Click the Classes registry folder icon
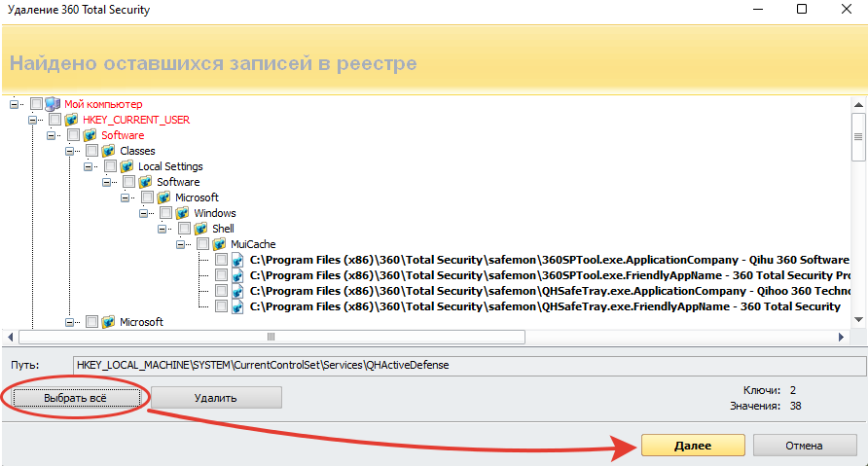Screen dimensions: 868x466 [x=108, y=151]
